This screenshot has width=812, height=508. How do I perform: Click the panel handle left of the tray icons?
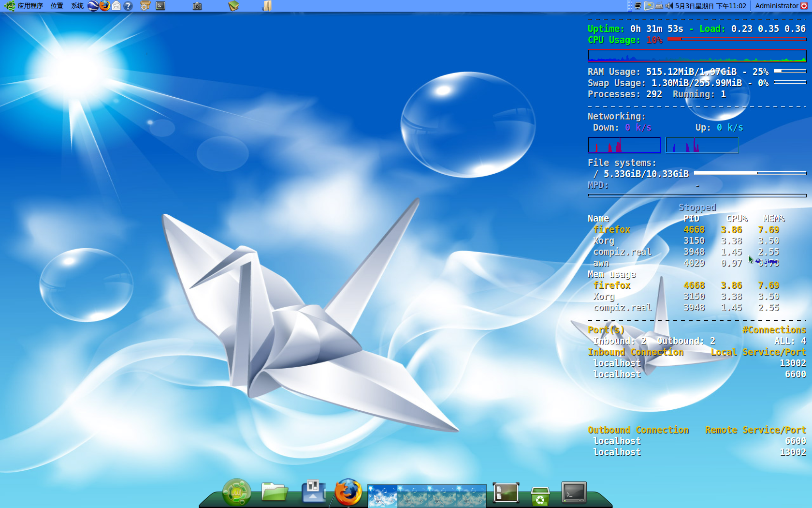click(x=629, y=6)
